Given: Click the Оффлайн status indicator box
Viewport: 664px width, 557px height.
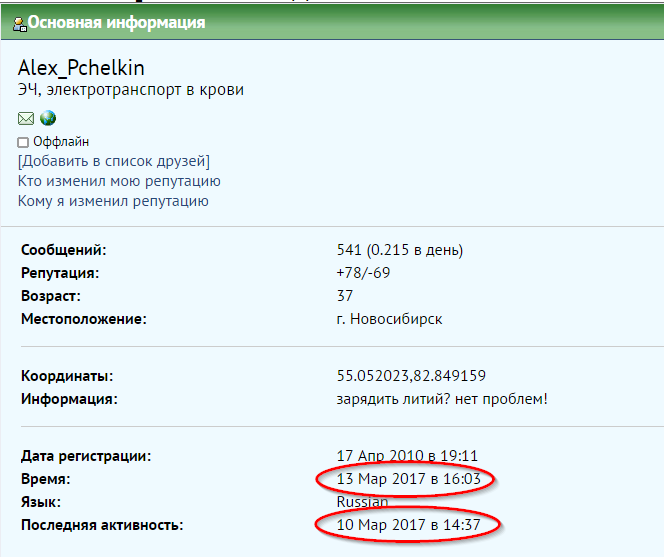Looking at the screenshot, I should click(23, 142).
